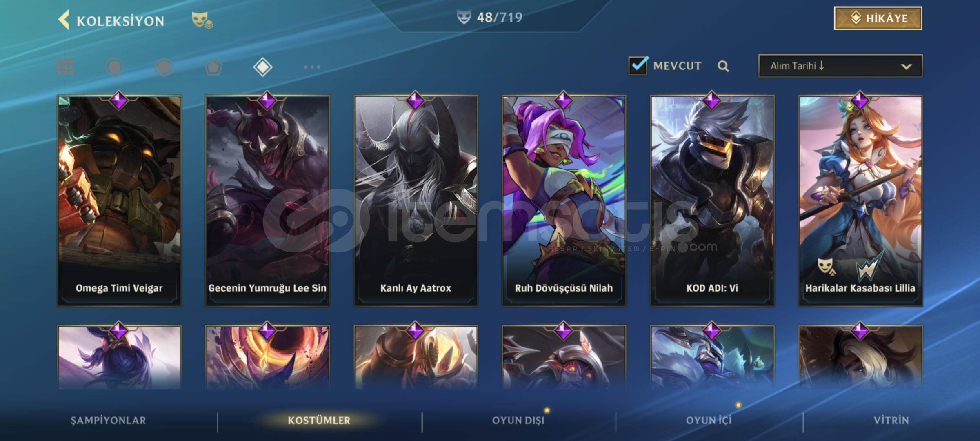The height and width of the screenshot is (441, 980).
Task: Filter by pentagon rarity gem icon
Action: (x=213, y=67)
